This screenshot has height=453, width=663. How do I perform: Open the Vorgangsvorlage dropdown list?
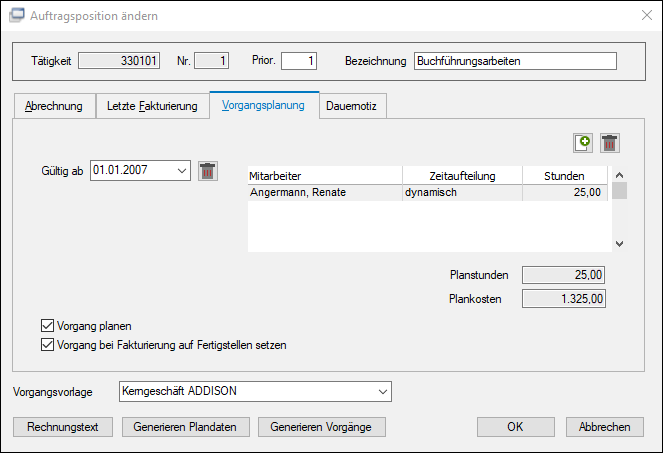(x=383, y=391)
